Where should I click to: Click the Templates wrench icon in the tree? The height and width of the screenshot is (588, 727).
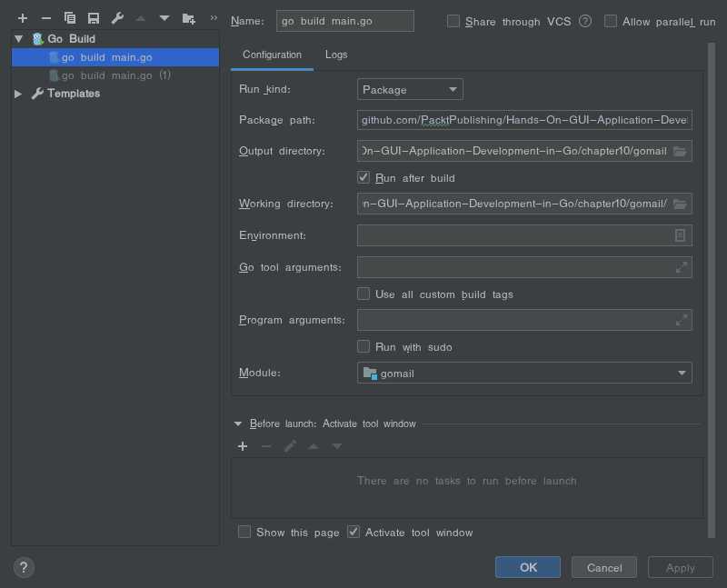[37, 94]
